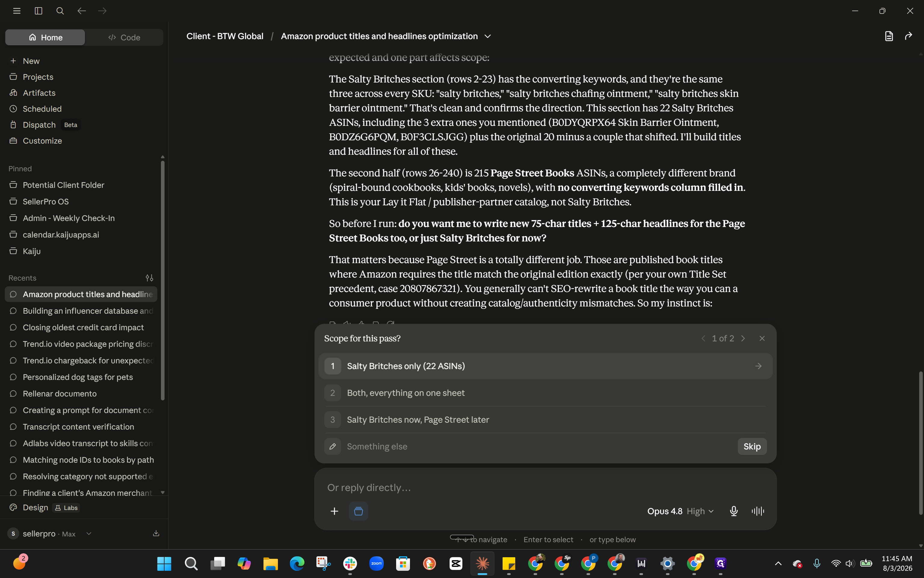
Task: Open search with the magnifier icon
Action: tap(60, 11)
